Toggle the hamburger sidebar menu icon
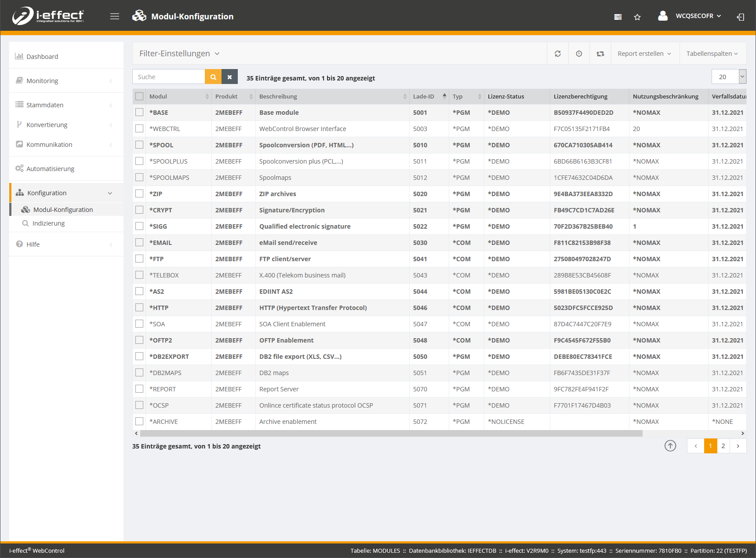 pyautogui.click(x=115, y=17)
